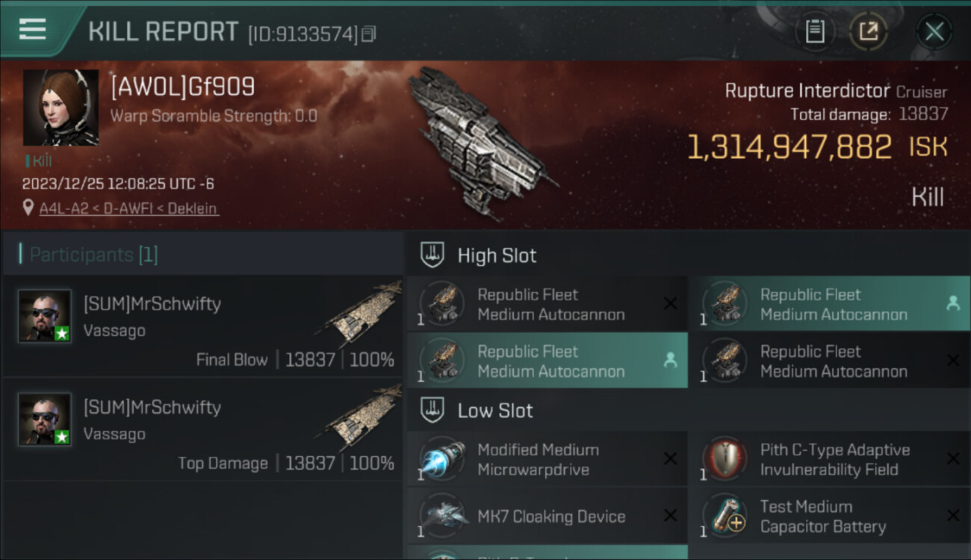
Task: Select the MK7 Cloaking Device icon
Action: point(442,516)
